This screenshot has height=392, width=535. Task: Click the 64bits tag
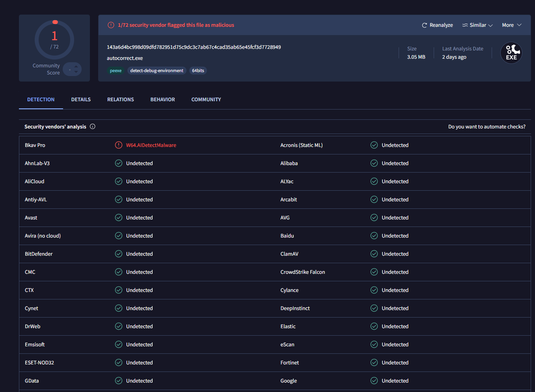coord(198,71)
